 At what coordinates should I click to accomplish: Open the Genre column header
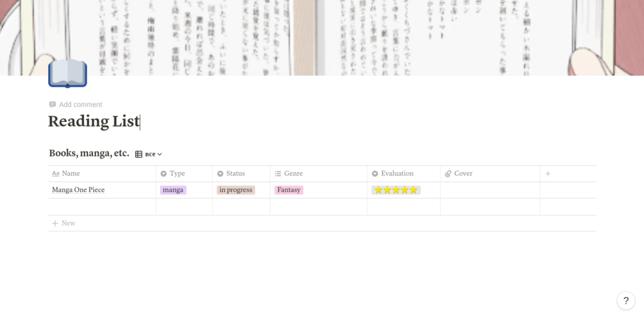pos(318,173)
